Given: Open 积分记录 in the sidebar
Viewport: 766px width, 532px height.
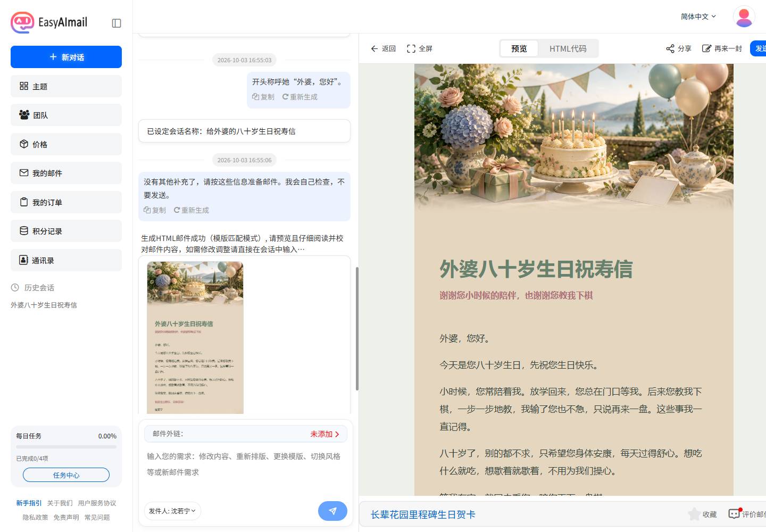Looking at the screenshot, I should point(66,231).
